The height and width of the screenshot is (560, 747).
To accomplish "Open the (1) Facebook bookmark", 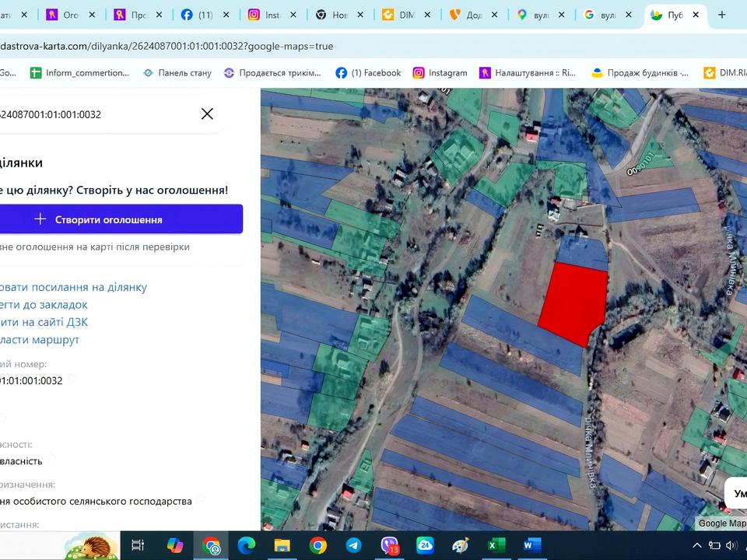I will (368, 72).
